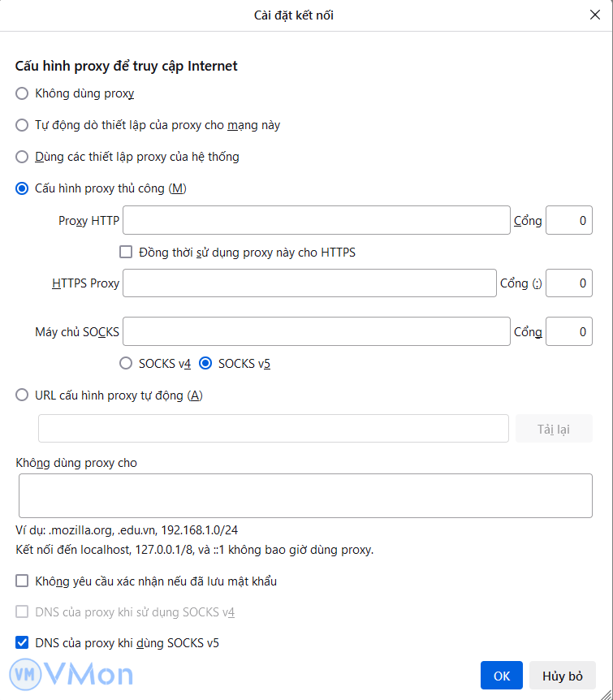The width and height of the screenshot is (613, 700).
Task: Click the HTTPS Proxy address field
Action: (309, 283)
